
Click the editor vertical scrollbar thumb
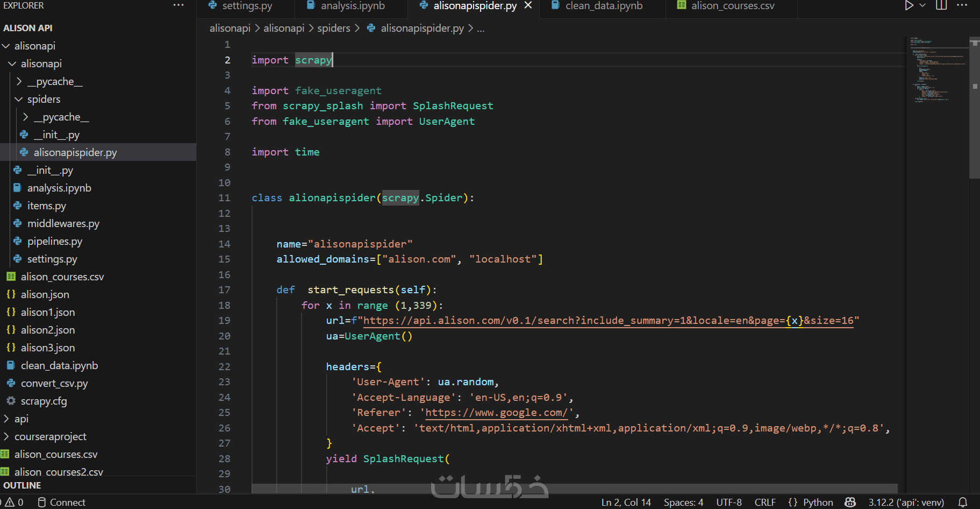[x=975, y=108]
